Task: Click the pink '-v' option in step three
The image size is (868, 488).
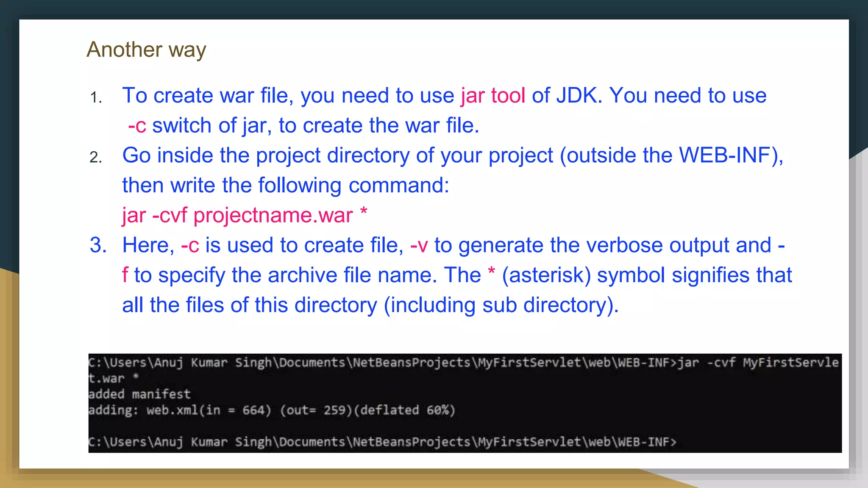Action: pyautogui.click(x=419, y=246)
